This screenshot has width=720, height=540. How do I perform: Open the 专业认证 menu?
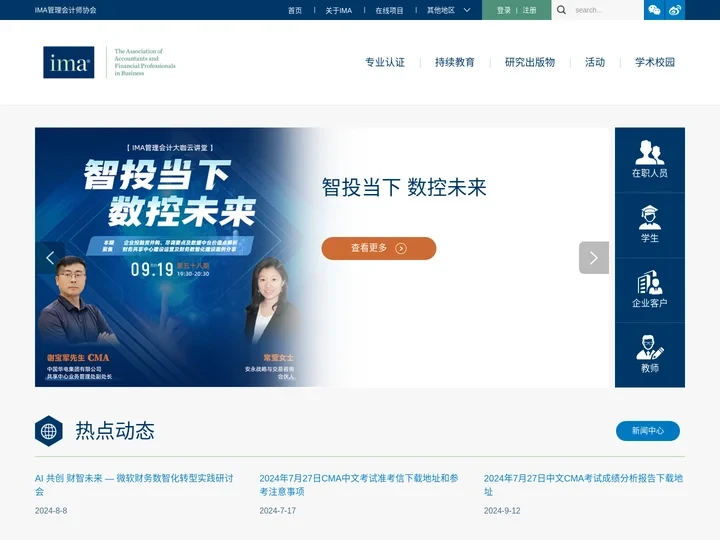tap(385, 62)
